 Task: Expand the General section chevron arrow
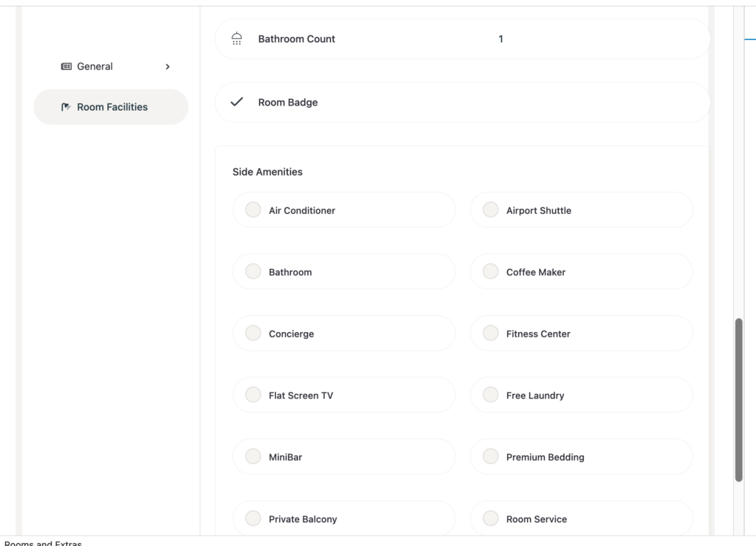pyautogui.click(x=168, y=66)
